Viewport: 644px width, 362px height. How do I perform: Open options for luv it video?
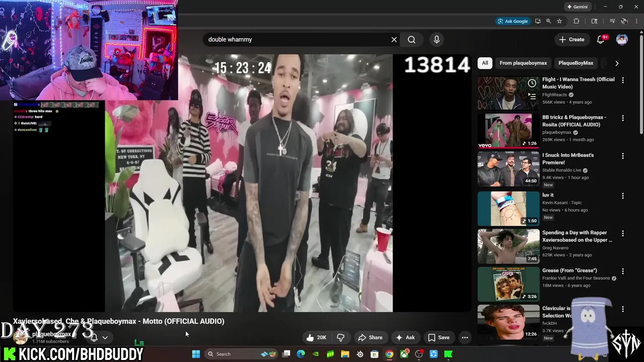tap(623, 196)
